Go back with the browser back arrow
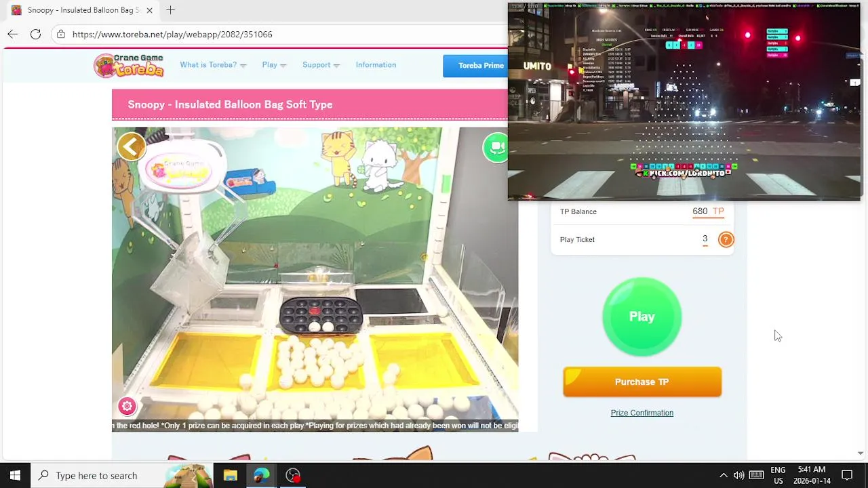 pos(13,34)
